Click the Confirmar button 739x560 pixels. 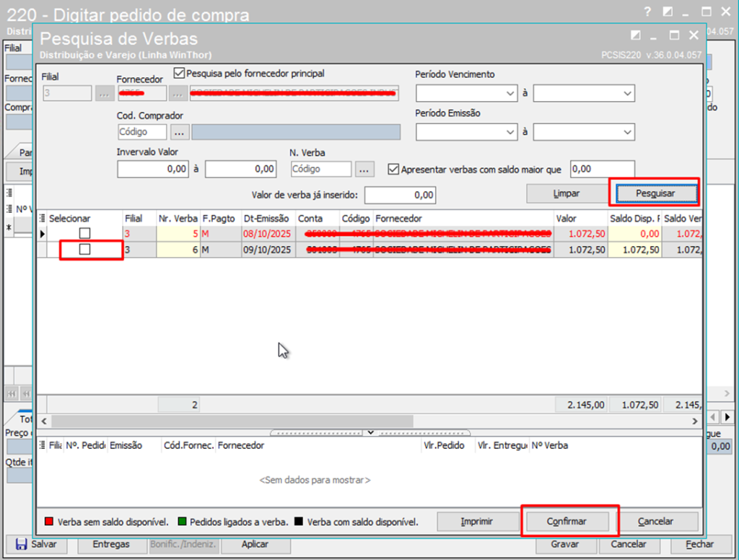567,521
